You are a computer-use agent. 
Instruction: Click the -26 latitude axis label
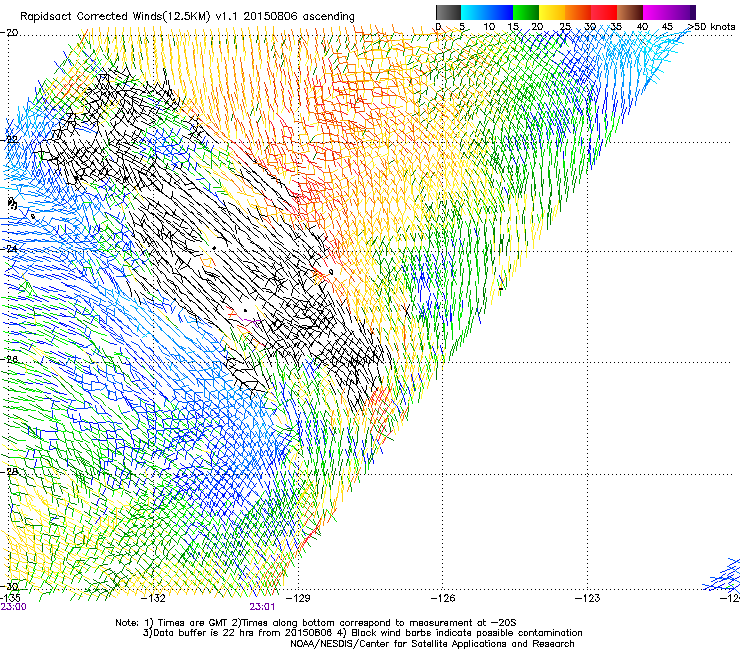coord(9,360)
